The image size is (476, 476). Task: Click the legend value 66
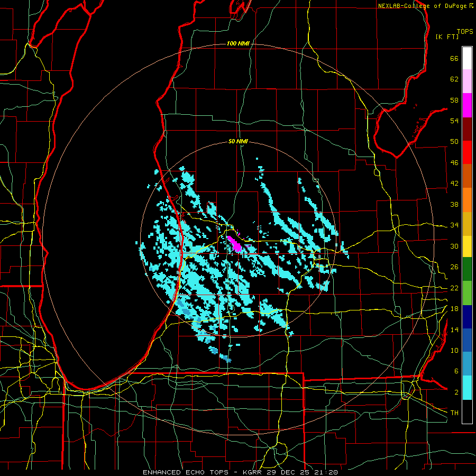pos(454,58)
